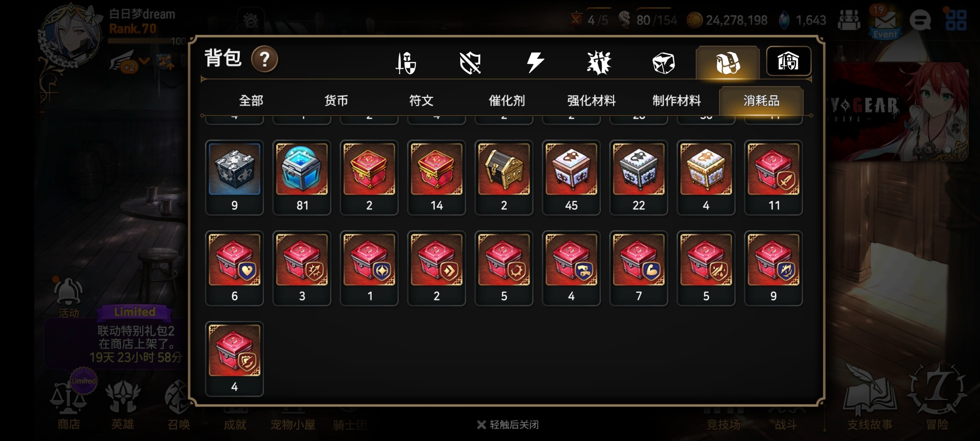
Task: Switch to the 制作材料 tab
Action: click(x=677, y=100)
